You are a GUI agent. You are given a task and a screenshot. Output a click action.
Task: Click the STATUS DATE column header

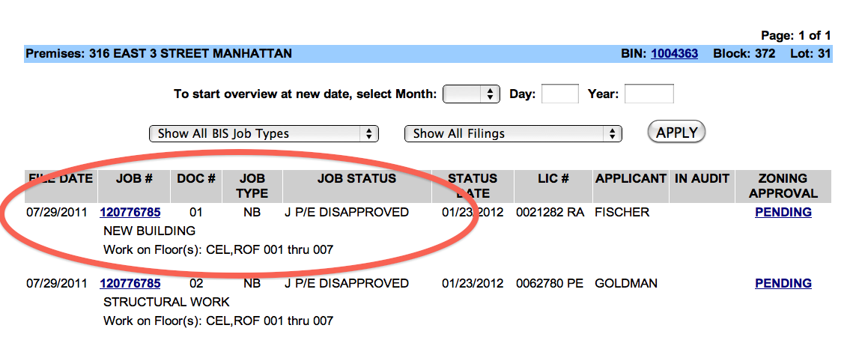[473, 186]
